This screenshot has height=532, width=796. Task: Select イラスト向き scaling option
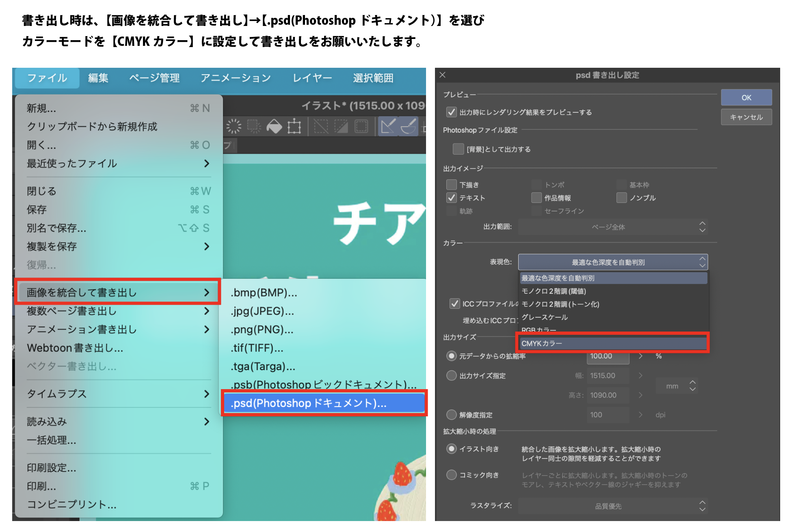point(451,449)
